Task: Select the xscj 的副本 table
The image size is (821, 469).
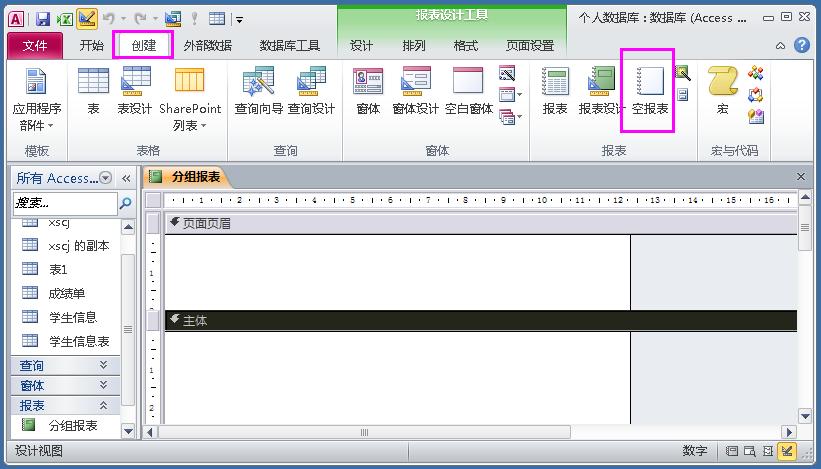Action: pyautogui.click(x=66, y=245)
